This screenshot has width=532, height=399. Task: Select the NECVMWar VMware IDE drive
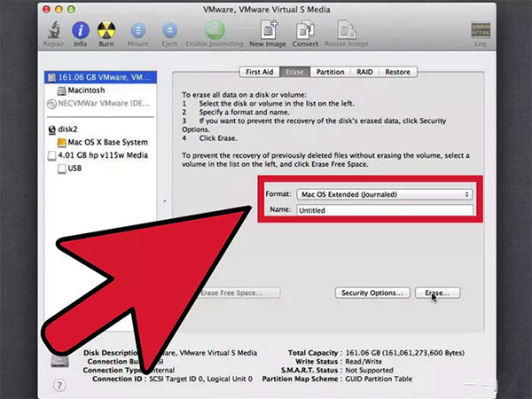[x=100, y=103]
